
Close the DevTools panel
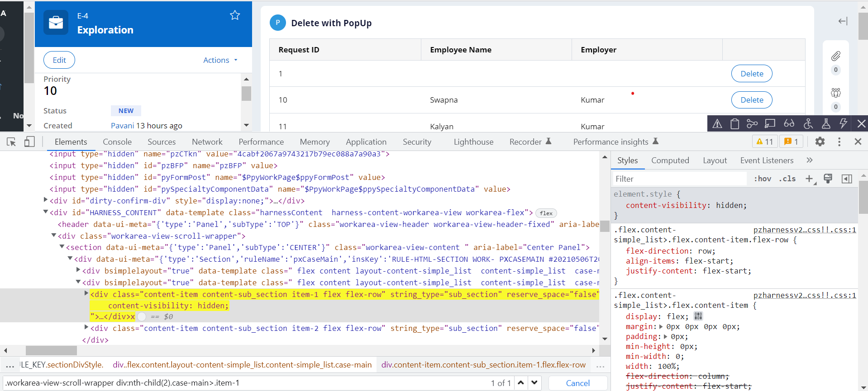point(858,141)
